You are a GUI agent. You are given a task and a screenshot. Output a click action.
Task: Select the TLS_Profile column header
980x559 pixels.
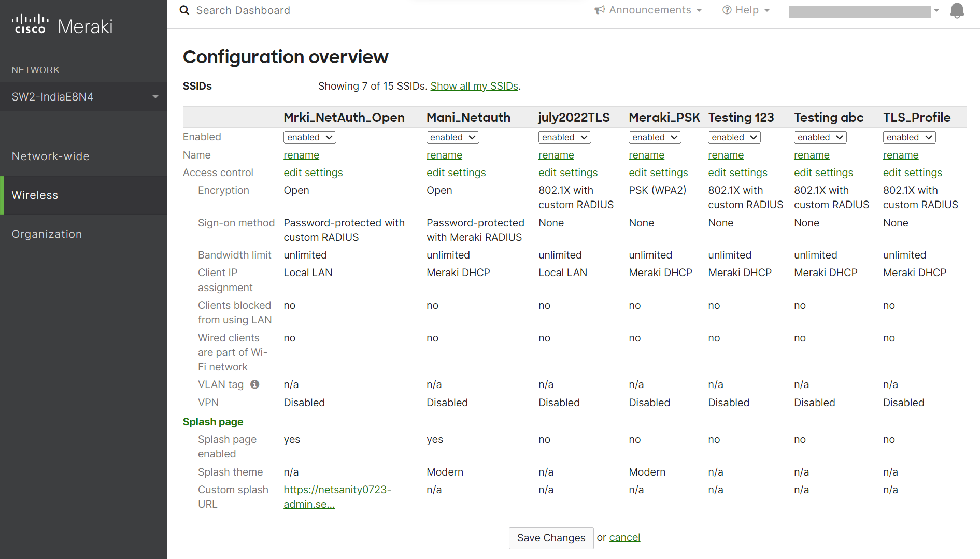917,118
